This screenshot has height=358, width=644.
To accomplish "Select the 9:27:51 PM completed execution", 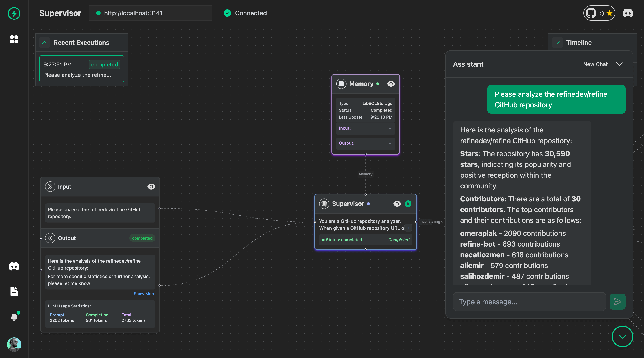I will 82,69.
